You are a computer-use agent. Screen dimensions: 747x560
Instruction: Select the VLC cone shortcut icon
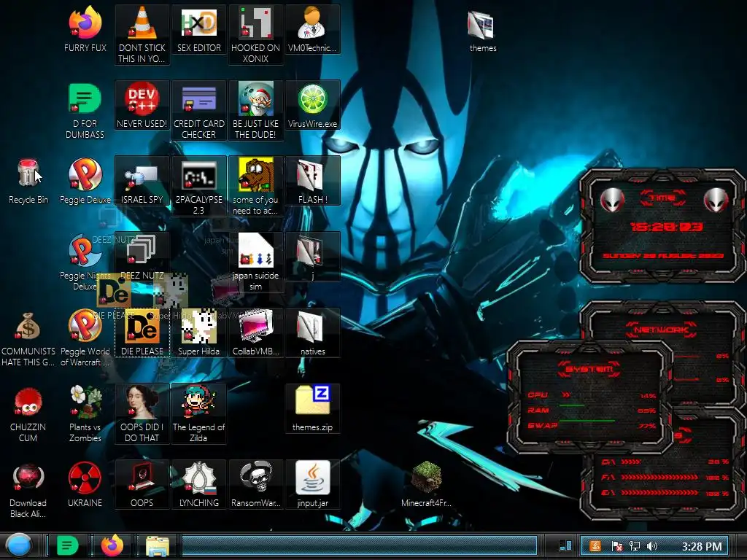click(x=142, y=23)
